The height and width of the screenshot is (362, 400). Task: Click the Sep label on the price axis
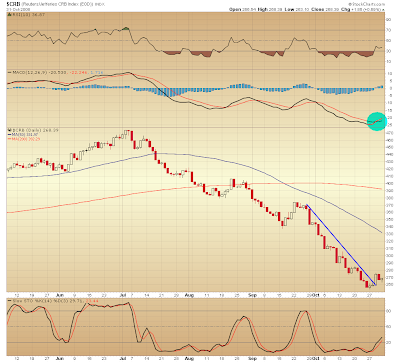pyautogui.click(x=252, y=295)
